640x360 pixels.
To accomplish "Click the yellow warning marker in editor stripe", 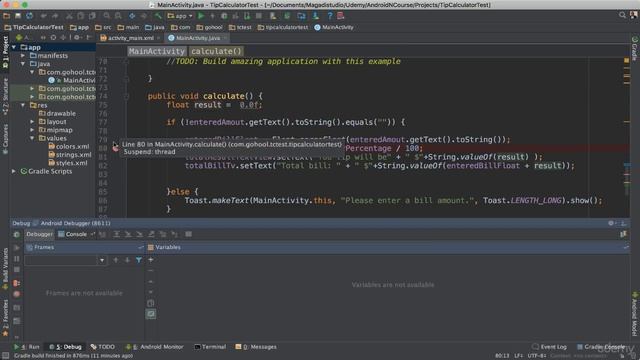I will coord(627,60).
